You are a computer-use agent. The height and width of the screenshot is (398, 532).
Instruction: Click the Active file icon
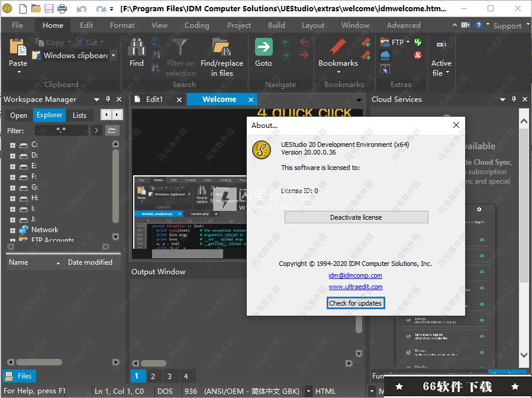click(441, 44)
